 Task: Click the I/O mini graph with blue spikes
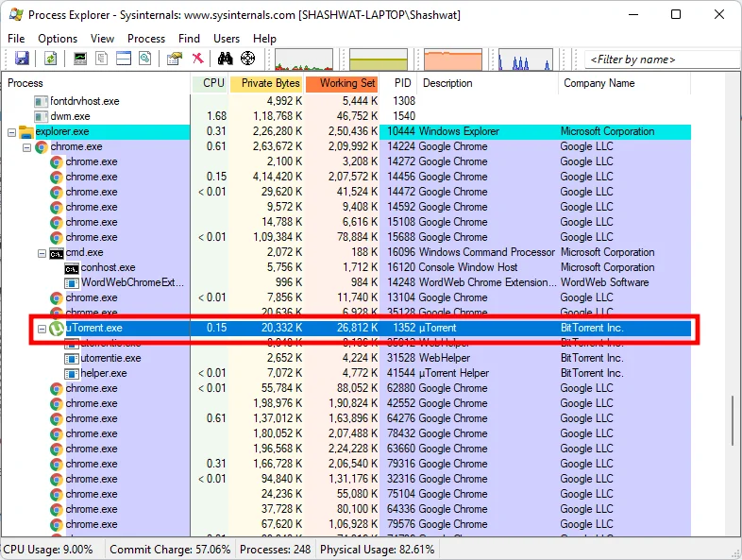[525, 60]
